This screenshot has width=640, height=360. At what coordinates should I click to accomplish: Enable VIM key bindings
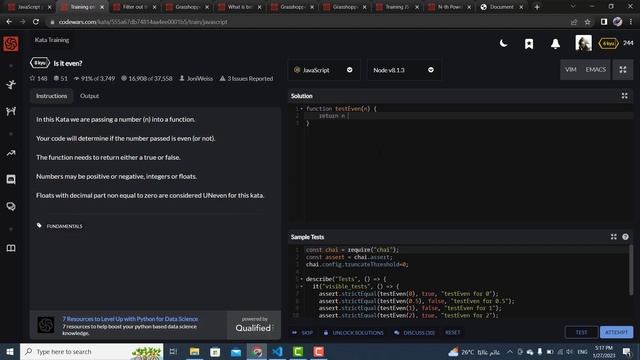pos(571,69)
